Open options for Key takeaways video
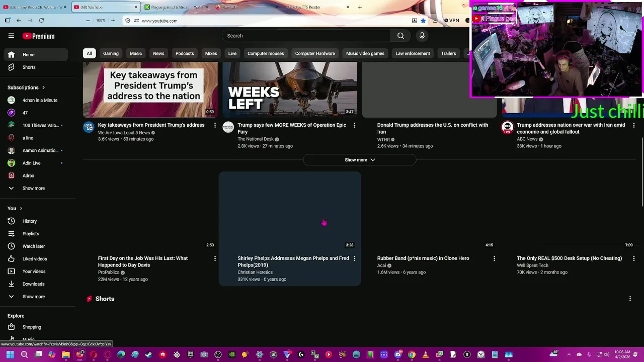The height and width of the screenshot is (362, 644). (215, 125)
